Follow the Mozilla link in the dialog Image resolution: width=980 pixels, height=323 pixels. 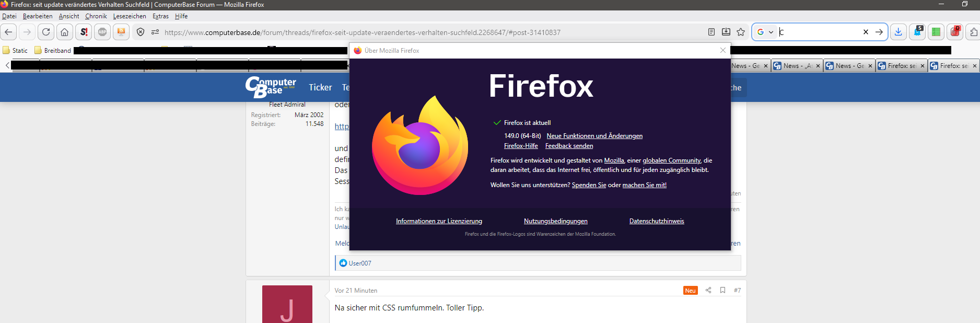tap(614, 160)
